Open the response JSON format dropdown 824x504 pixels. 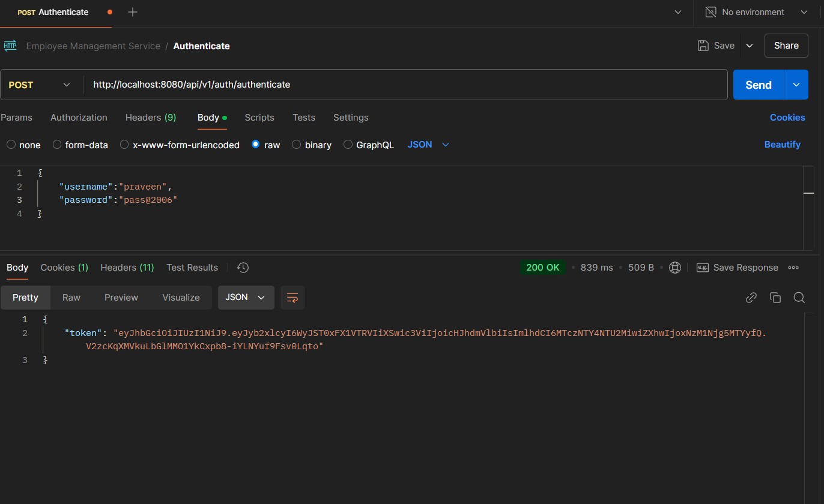click(x=246, y=298)
